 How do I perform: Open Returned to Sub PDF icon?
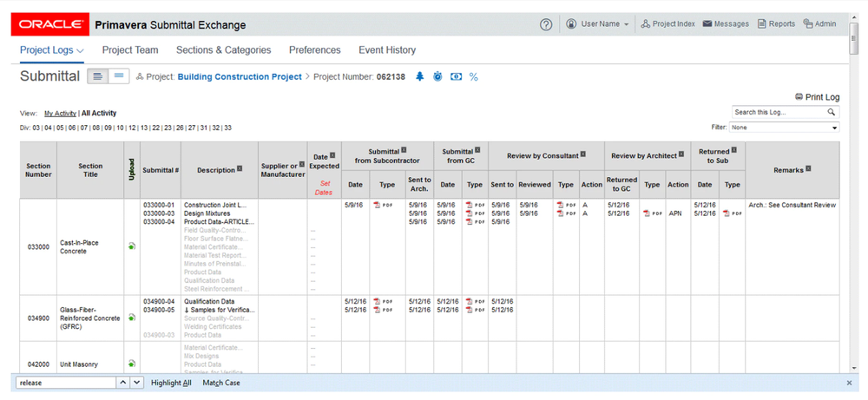732,213
